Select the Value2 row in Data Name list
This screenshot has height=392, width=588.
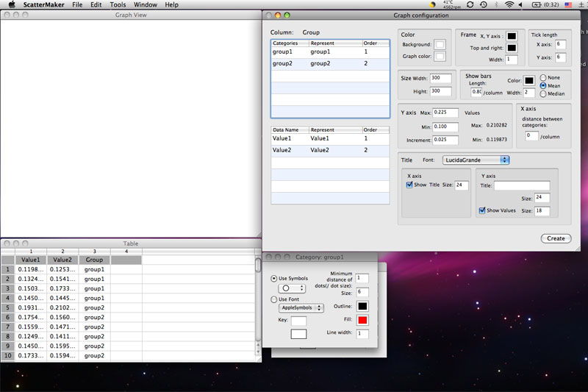tap(330, 151)
